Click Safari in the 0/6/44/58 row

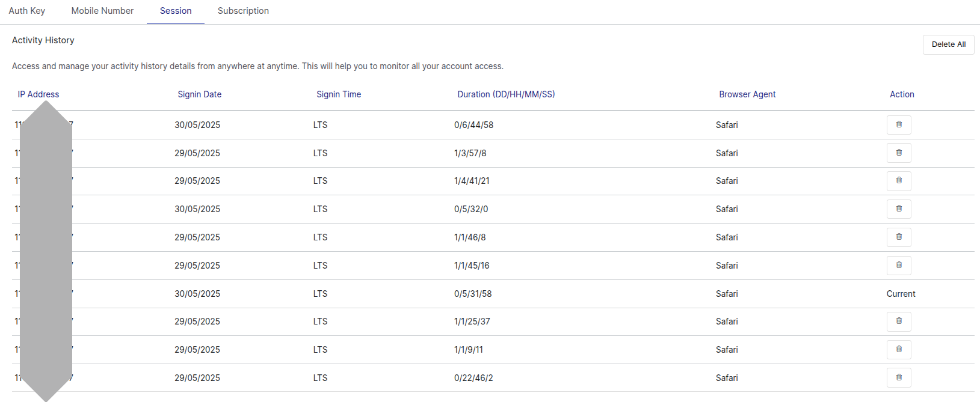[x=727, y=125]
